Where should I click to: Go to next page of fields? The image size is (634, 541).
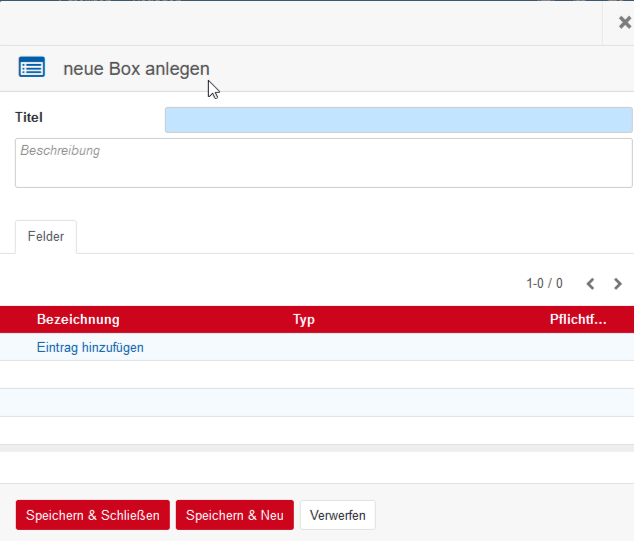(x=618, y=284)
